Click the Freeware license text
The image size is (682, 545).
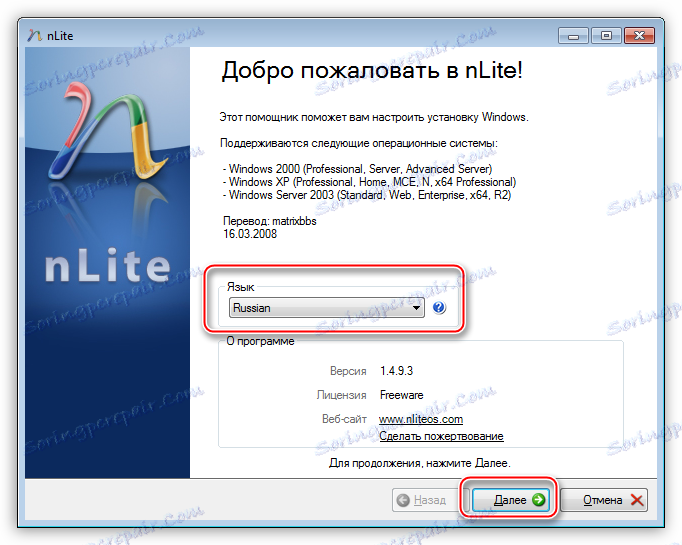[401, 395]
